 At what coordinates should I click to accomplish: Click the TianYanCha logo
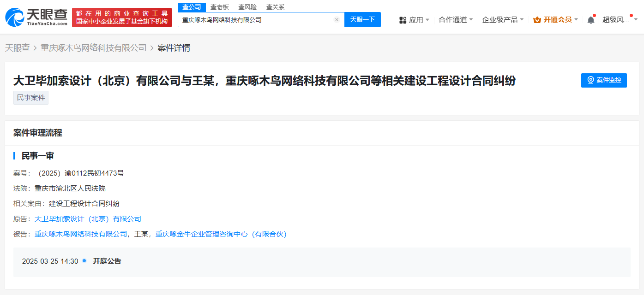click(36, 17)
